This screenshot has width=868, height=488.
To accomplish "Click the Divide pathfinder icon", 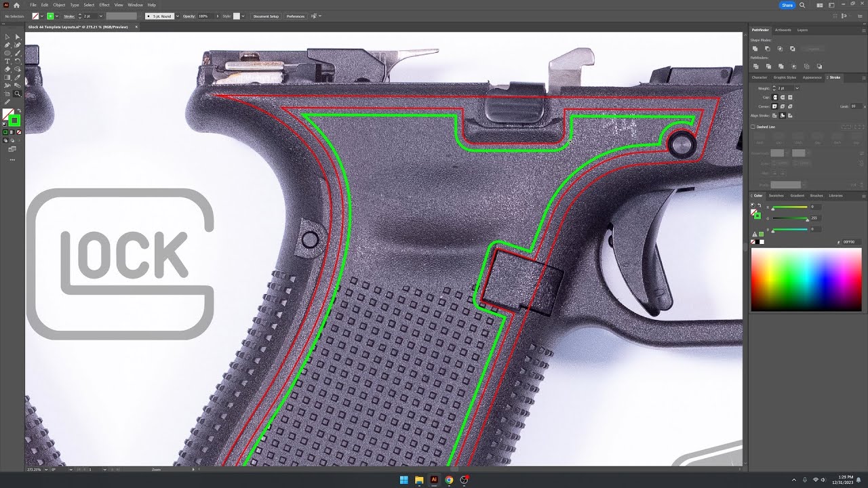I will coord(755,66).
